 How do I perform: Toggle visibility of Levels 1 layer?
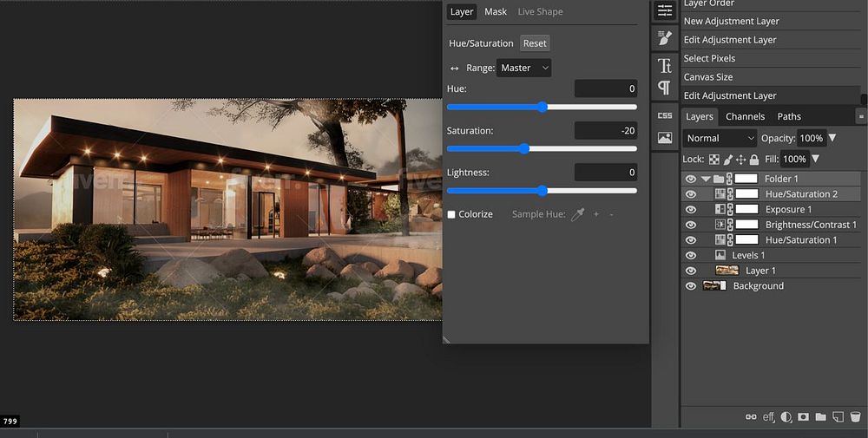(691, 256)
